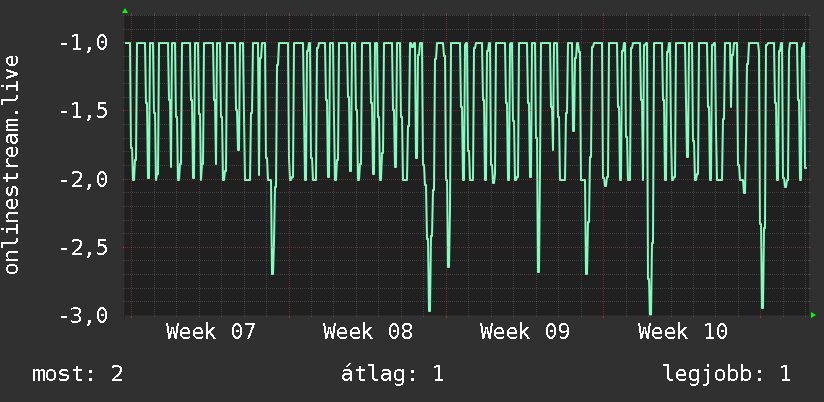Click the '-2,0' y-axis value
This screenshot has height=402, width=824.
(x=84, y=180)
